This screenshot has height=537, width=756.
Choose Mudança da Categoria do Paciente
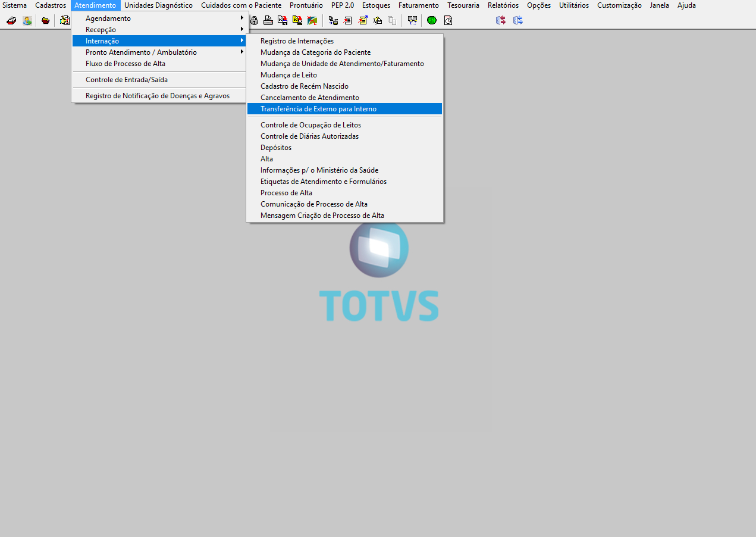tap(344, 52)
